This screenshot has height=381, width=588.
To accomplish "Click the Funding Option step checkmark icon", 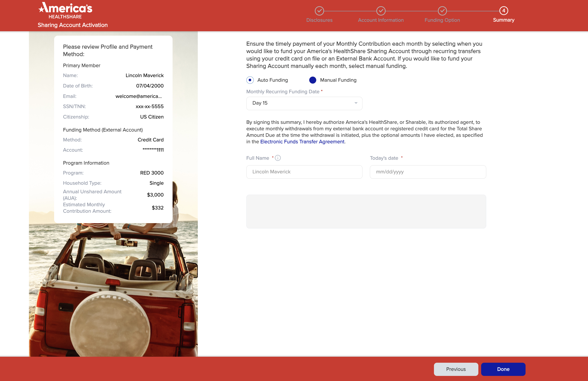I will (442, 11).
